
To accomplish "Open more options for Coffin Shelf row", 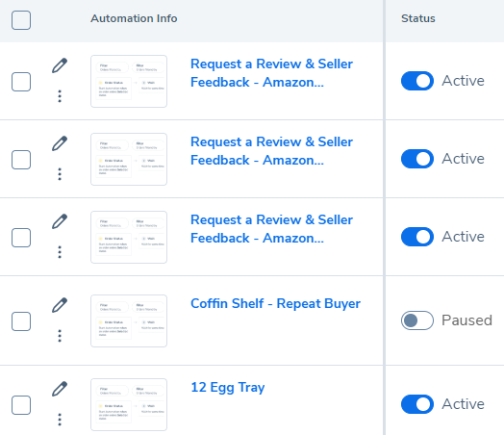I will 60,336.
